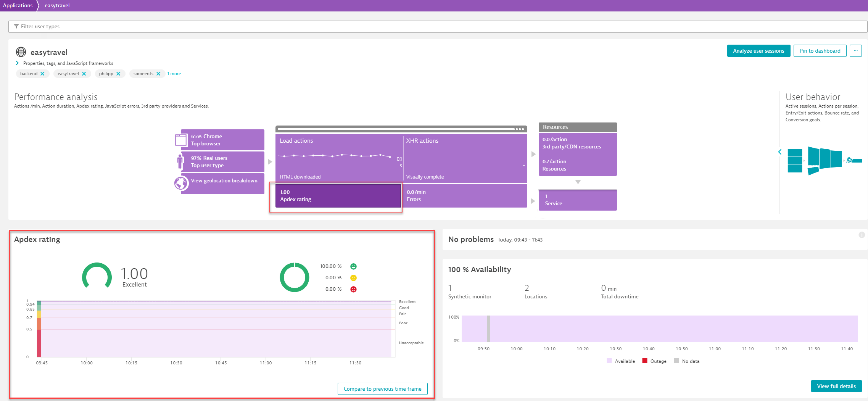Click the globe icon for geolocation breakdown
This screenshot has width=868, height=401.
tap(181, 184)
